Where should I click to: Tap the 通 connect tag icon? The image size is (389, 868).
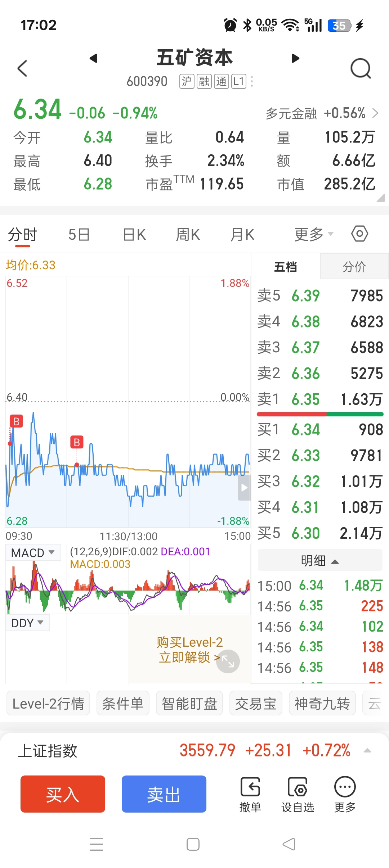coord(222,81)
